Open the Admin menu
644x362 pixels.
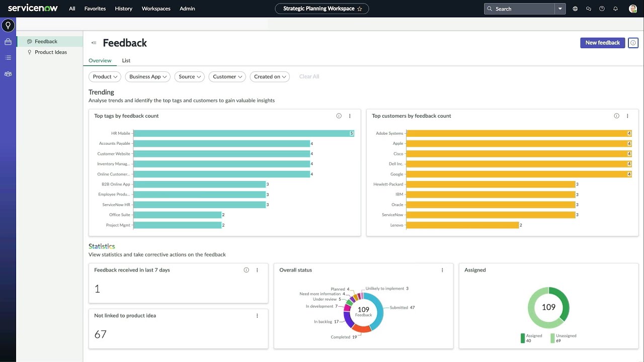tap(187, 9)
